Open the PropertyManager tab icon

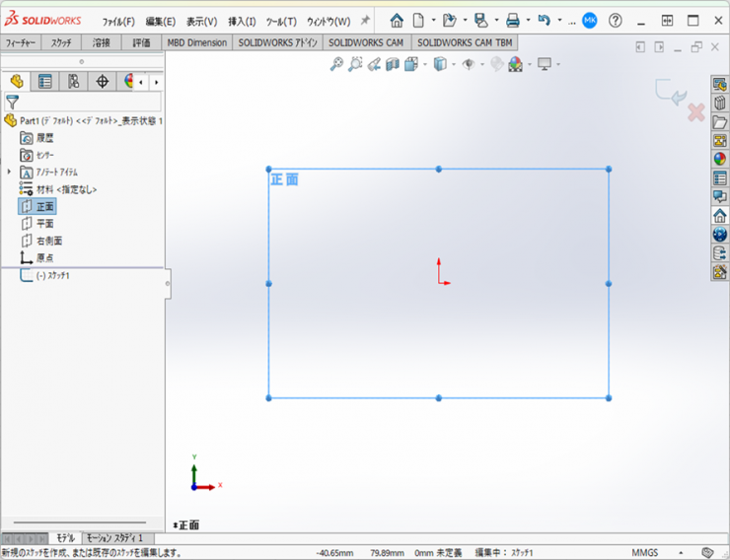coord(45,81)
